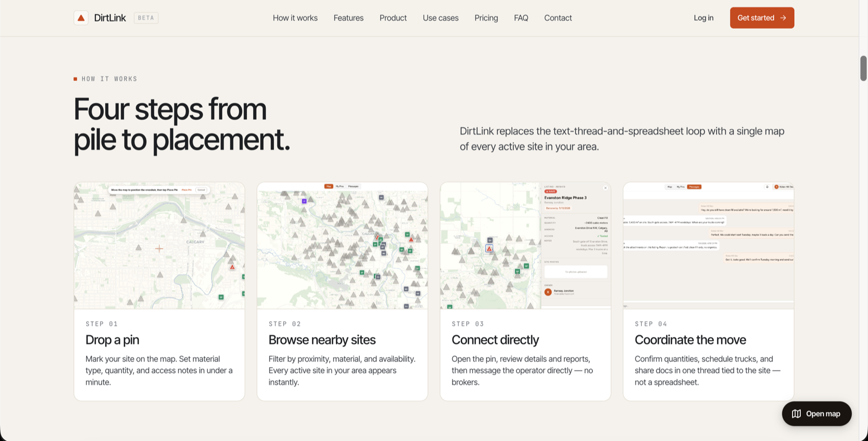The width and height of the screenshot is (868, 441).
Task: Click the "STEP 02" label
Action: tap(285, 324)
